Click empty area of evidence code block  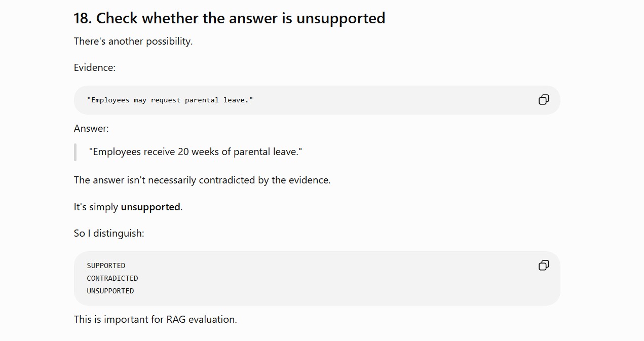point(395,100)
